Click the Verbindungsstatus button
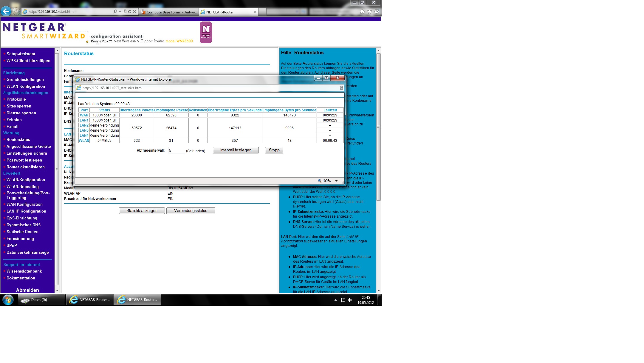The width and height of the screenshot is (644, 363). [191, 211]
